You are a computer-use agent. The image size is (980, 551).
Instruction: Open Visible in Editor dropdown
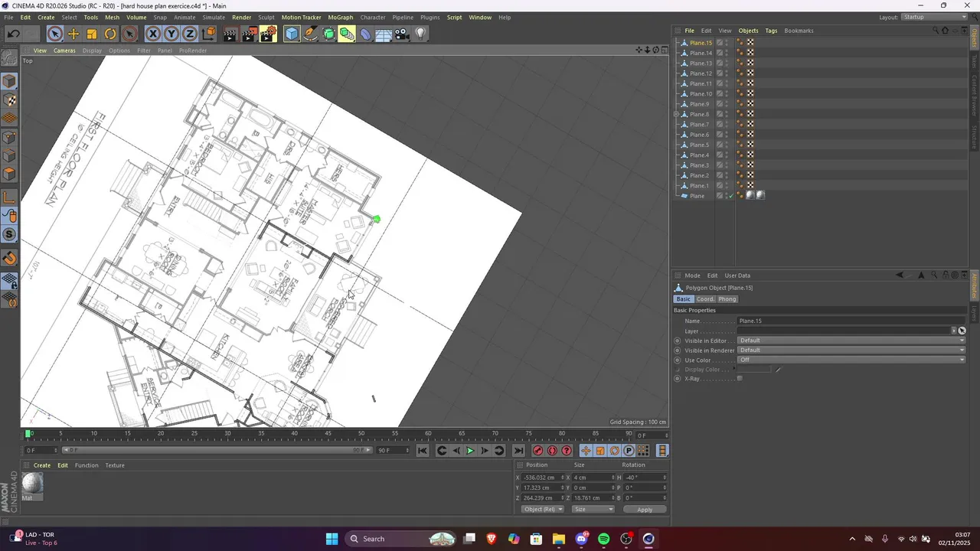(x=852, y=341)
